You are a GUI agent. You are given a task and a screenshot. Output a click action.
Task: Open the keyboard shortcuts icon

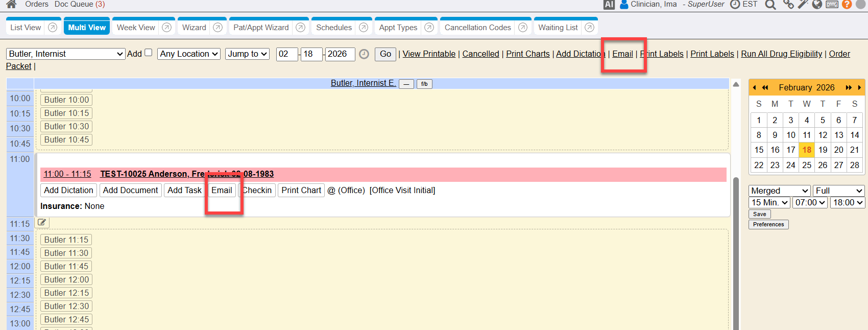(832, 5)
